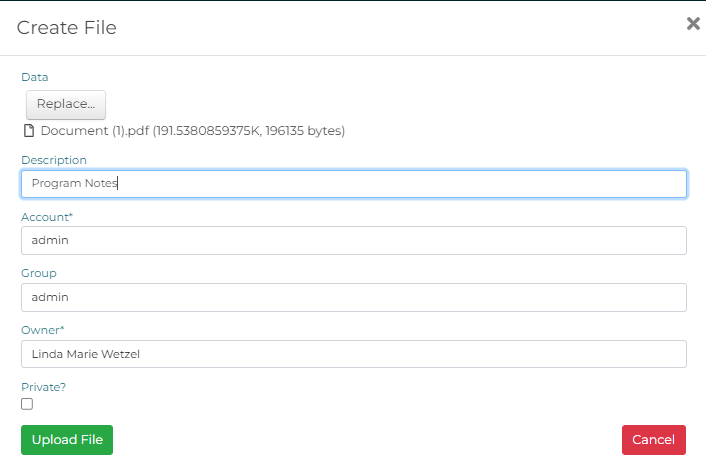Screen dimensions: 706x470
Task: Close the Create File dialog
Action: (x=692, y=24)
